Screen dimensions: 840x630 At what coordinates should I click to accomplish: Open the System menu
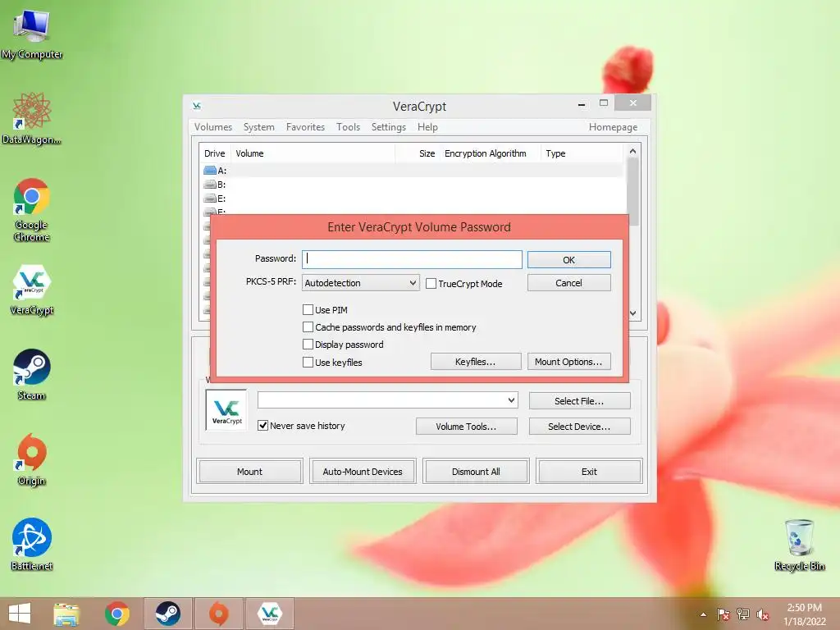point(258,127)
